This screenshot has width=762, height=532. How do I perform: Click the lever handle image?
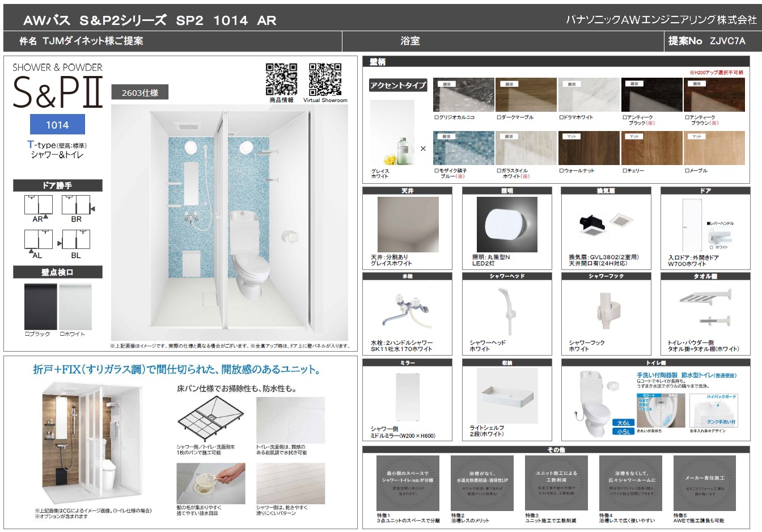[x=721, y=237]
